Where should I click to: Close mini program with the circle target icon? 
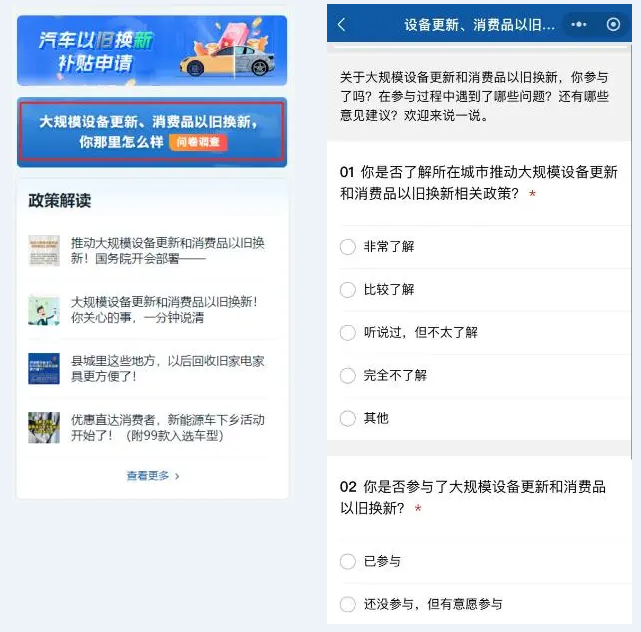point(613,25)
